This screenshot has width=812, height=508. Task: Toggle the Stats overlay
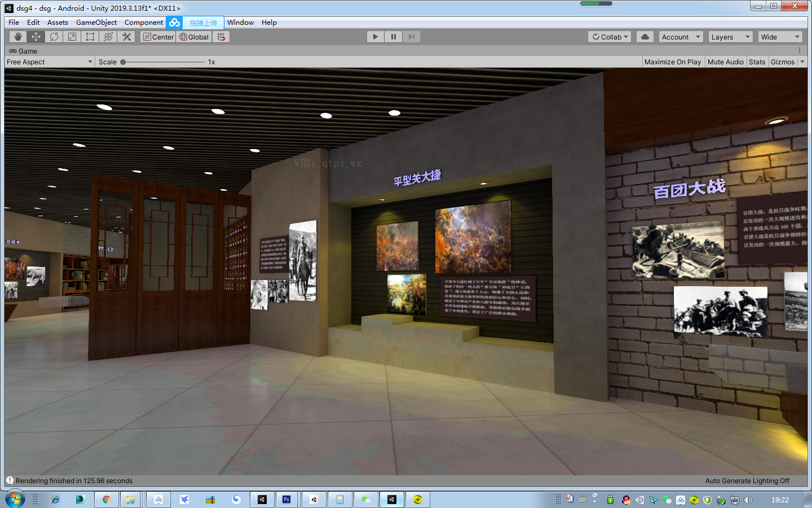757,62
